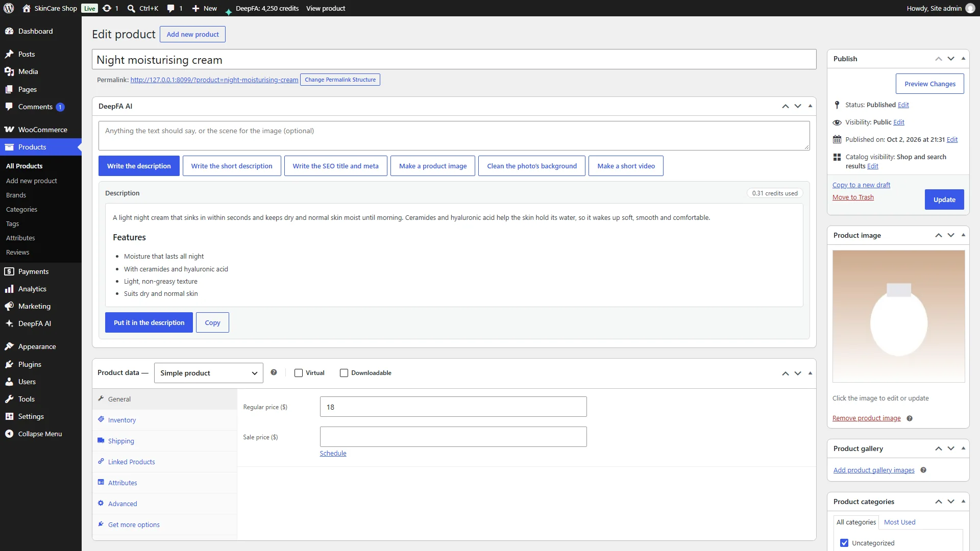The height and width of the screenshot is (551, 980).
Task: Tick the Virtual checkbox
Action: pyautogui.click(x=299, y=373)
